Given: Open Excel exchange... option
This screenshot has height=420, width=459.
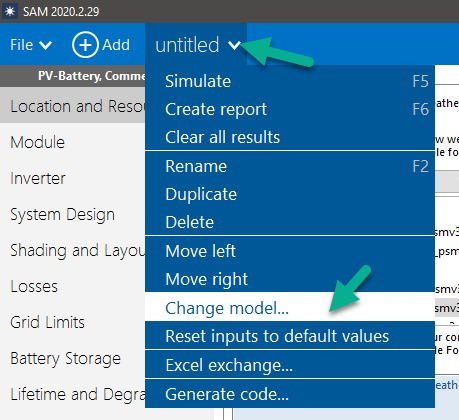Looking at the screenshot, I should (290, 365).
